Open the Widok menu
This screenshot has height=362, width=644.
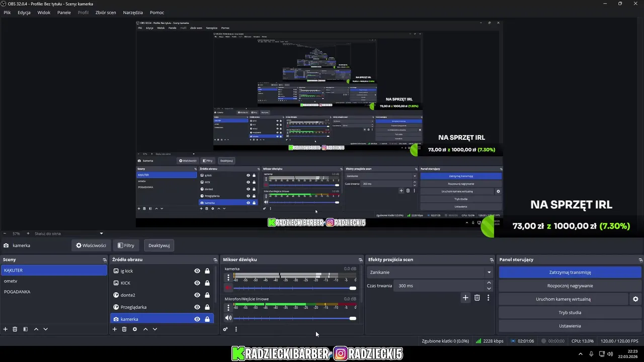(x=44, y=13)
